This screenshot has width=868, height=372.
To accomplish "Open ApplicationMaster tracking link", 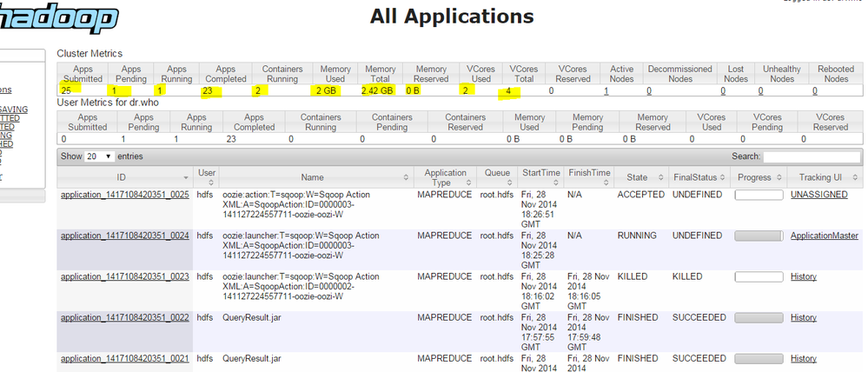I will 824,236.
